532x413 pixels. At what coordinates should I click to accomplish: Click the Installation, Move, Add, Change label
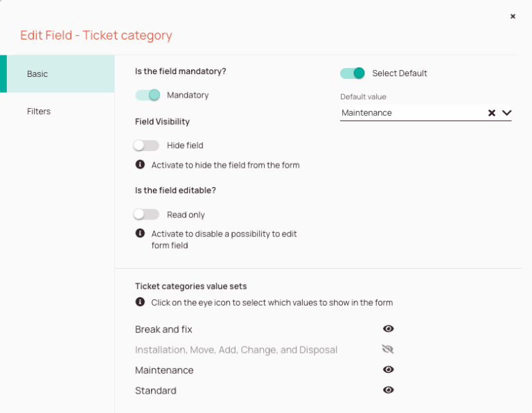coord(236,350)
